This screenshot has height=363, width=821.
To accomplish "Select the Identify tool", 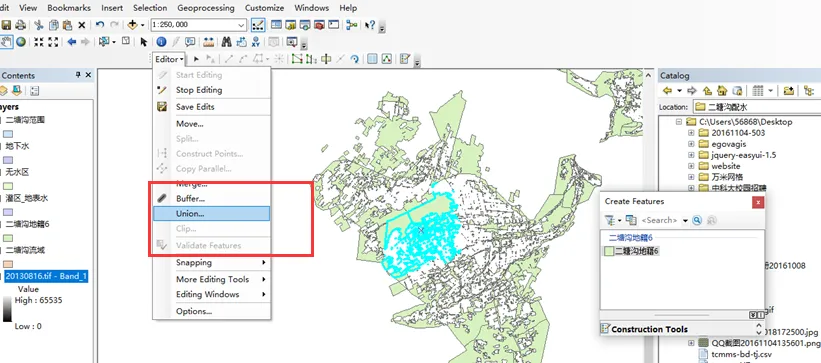I will click(x=161, y=42).
